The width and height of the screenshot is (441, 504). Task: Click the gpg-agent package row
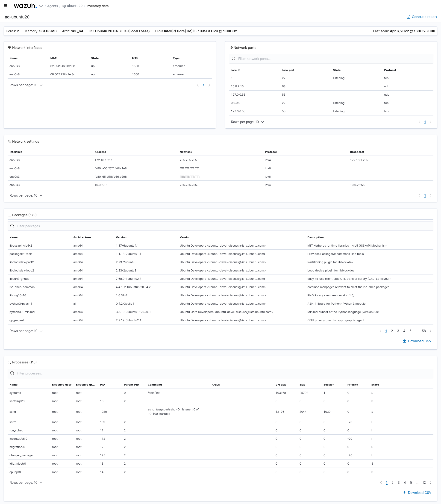(220, 320)
